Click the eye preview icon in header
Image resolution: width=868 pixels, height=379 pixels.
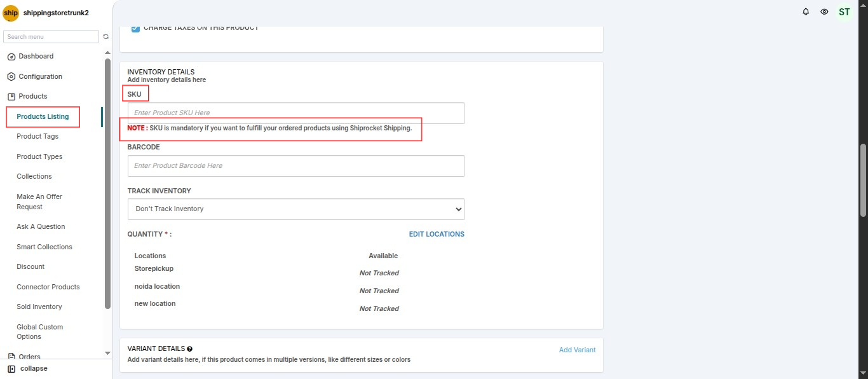[x=824, y=11]
